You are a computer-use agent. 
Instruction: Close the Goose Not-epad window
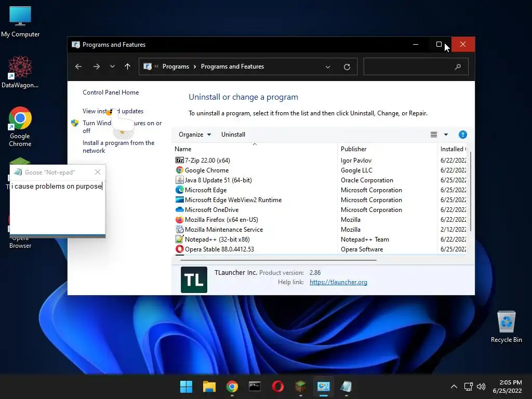pos(98,172)
